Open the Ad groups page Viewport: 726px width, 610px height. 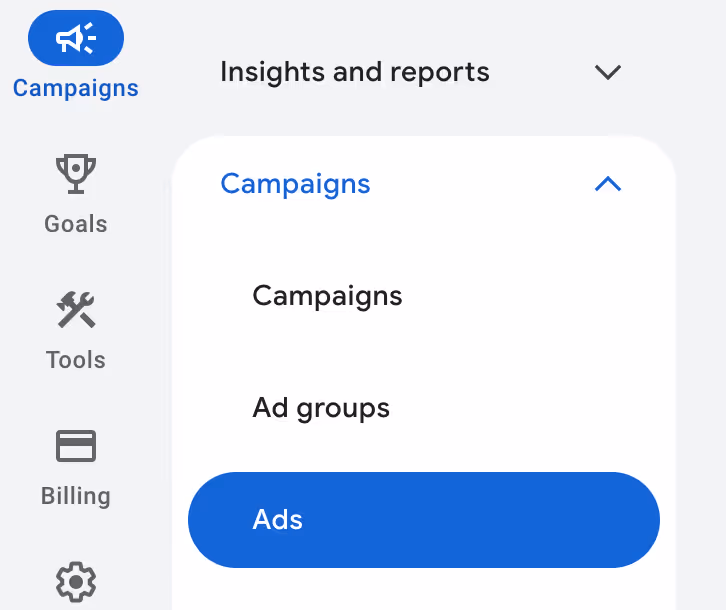point(321,408)
